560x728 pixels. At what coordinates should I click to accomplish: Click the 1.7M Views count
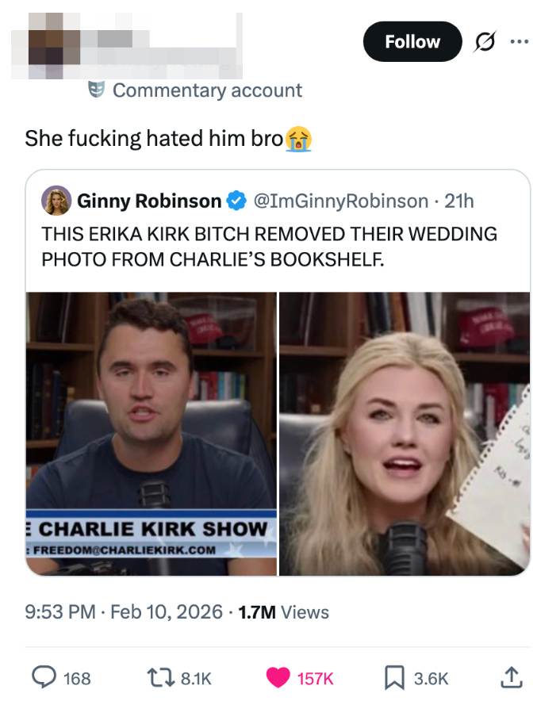[x=283, y=612]
